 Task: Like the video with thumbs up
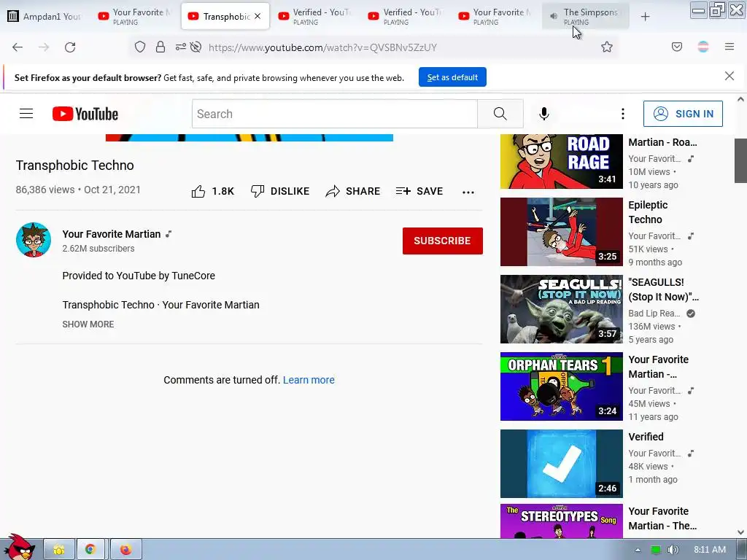coord(212,192)
